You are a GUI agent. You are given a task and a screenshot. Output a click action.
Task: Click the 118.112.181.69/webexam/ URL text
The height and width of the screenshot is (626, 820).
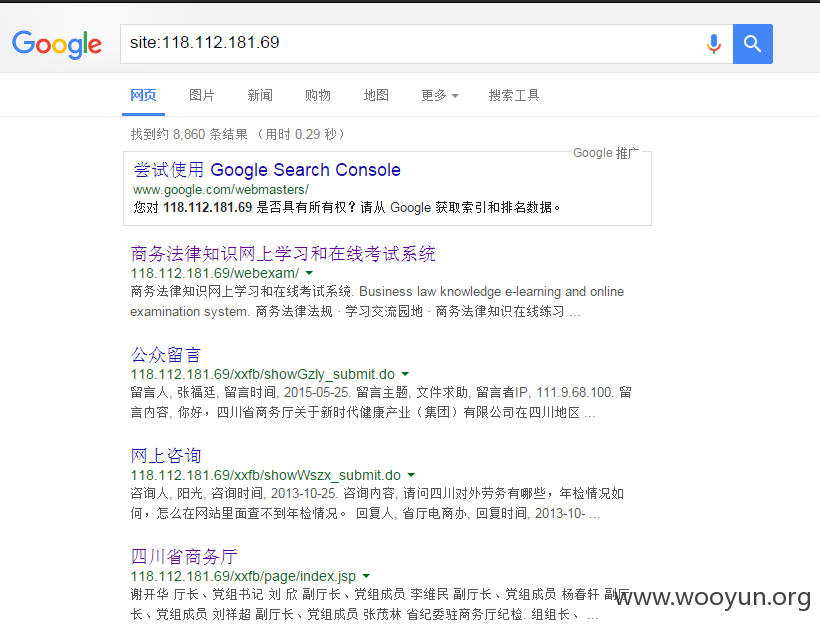[x=214, y=273]
